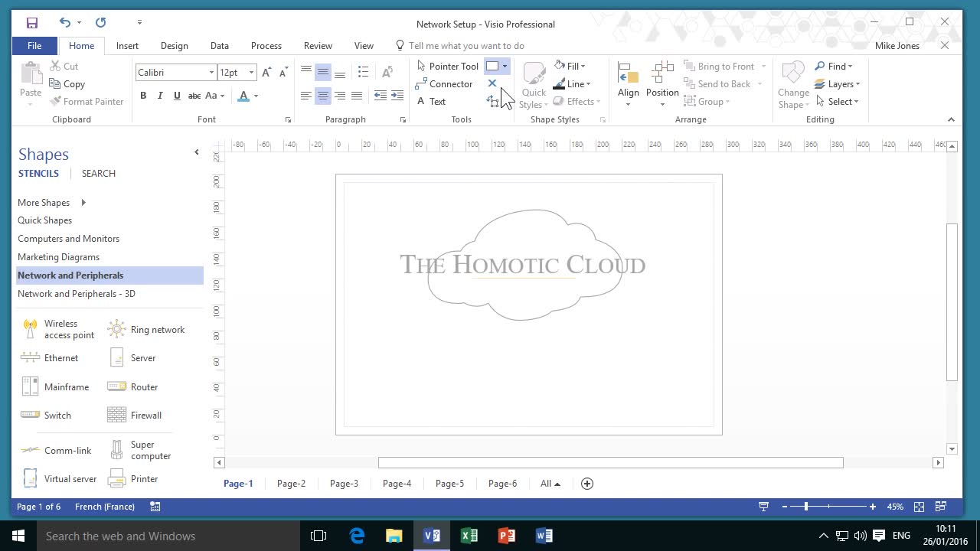Go to the Page-3 sheet tab
The image size is (980, 551).
tap(344, 484)
